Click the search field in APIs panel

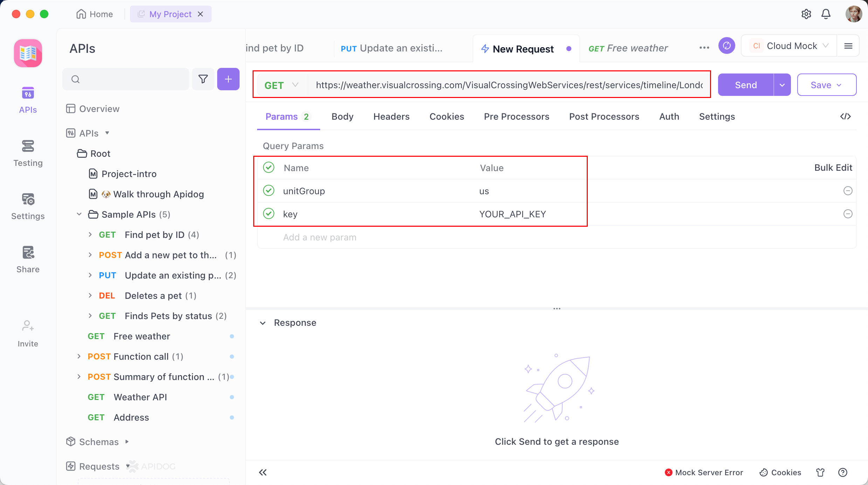click(126, 79)
